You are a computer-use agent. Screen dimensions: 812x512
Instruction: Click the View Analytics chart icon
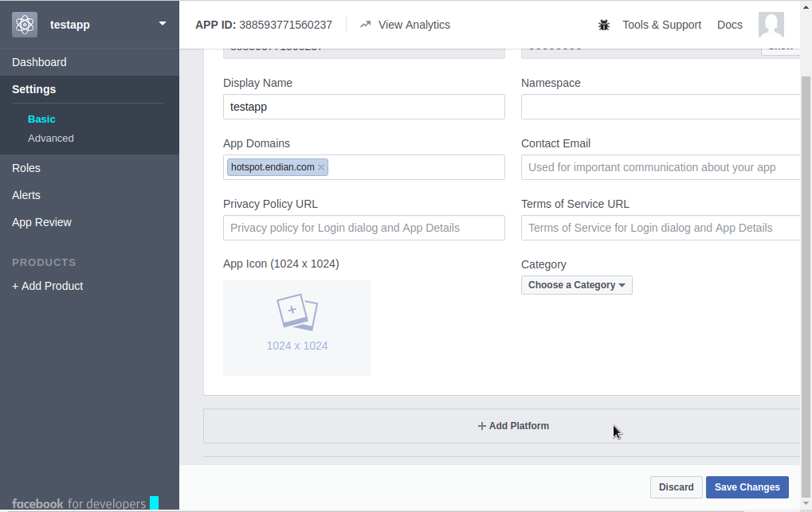tap(366, 25)
